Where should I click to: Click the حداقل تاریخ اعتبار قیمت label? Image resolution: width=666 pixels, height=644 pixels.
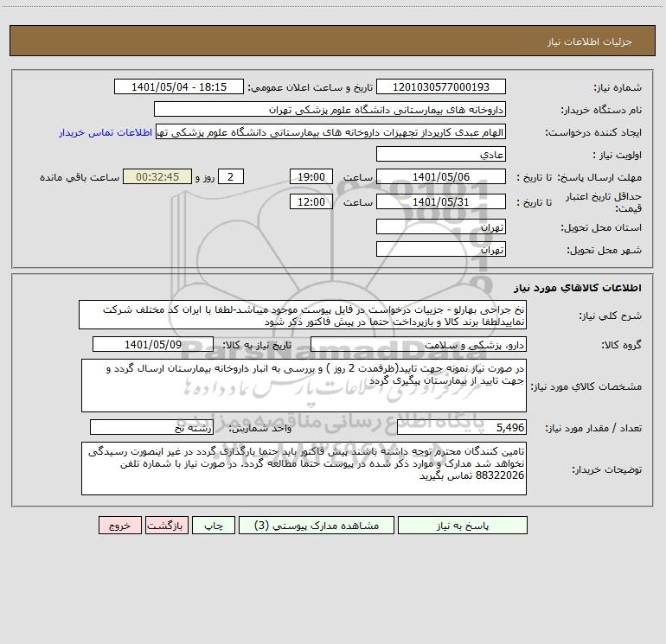point(603,202)
